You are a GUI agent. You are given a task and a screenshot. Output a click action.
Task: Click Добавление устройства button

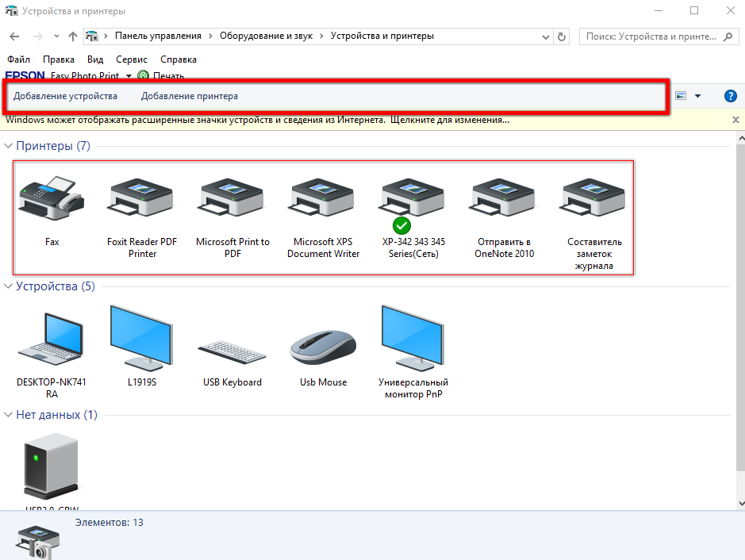pyautogui.click(x=65, y=96)
